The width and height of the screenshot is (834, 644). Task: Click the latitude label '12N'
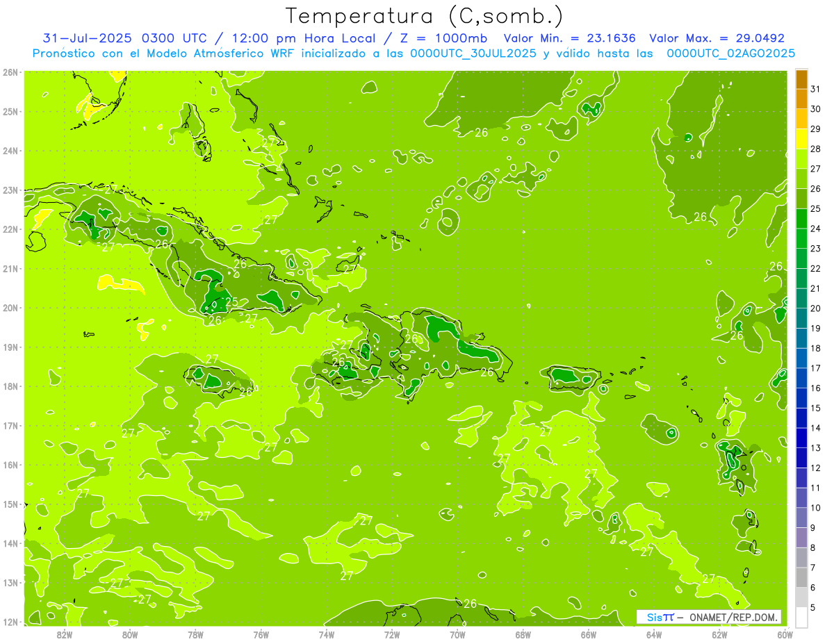pyautogui.click(x=10, y=621)
